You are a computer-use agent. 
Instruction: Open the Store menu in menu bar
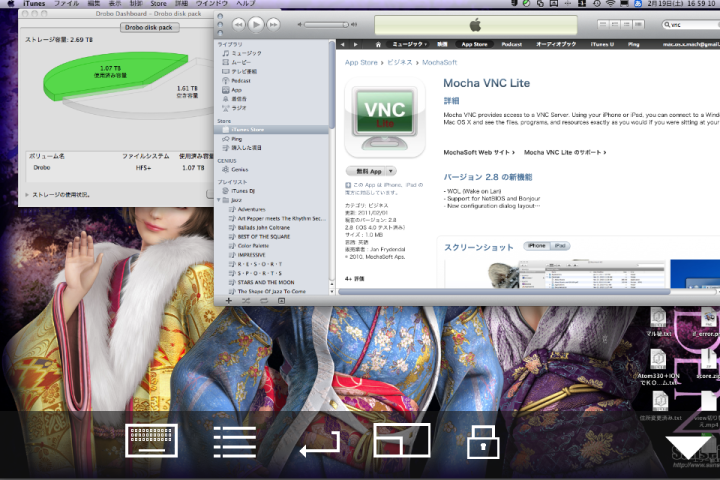[x=158, y=4]
